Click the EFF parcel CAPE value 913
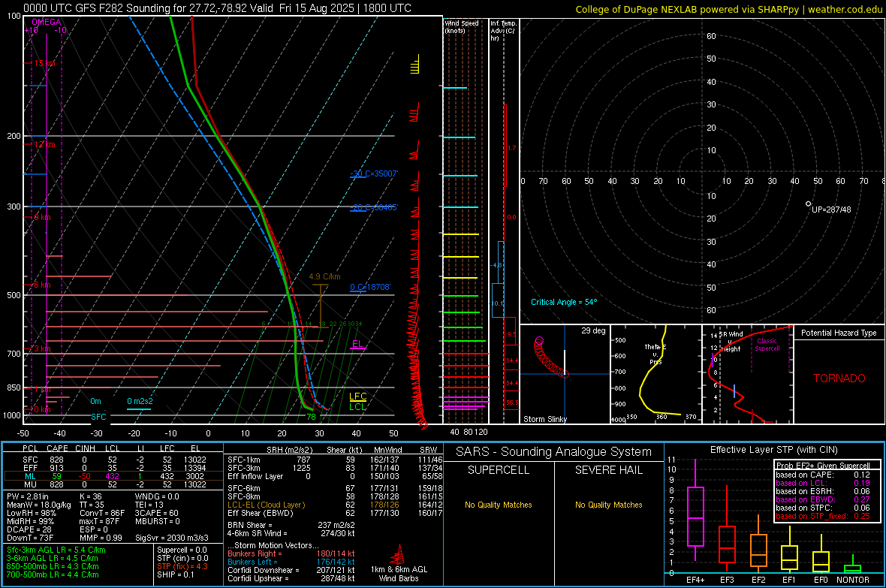Viewport: 886px width, 588px height. pos(56,468)
